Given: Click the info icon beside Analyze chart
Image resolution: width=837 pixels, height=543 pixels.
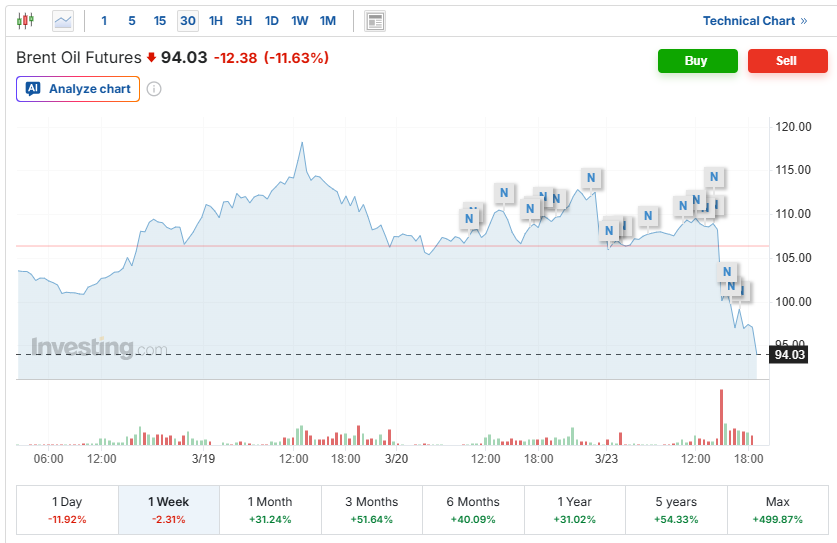Looking at the screenshot, I should (x=154, y=89).
